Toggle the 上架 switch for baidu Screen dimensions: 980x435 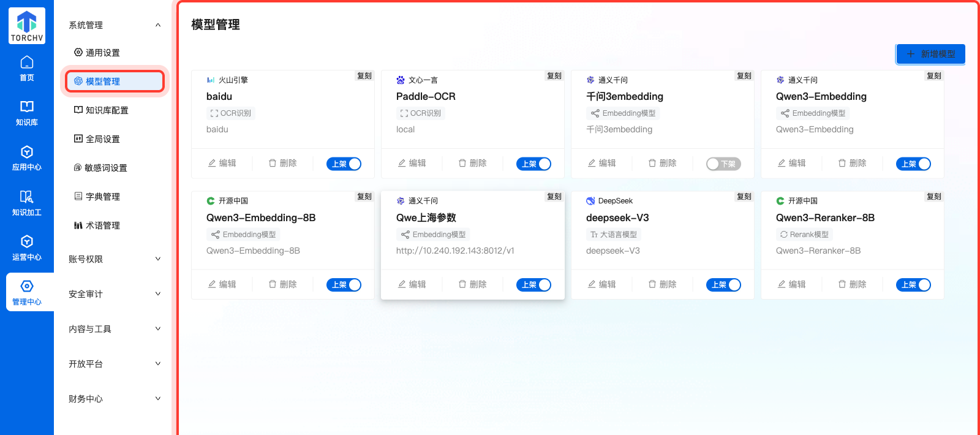tap(344, 164)
